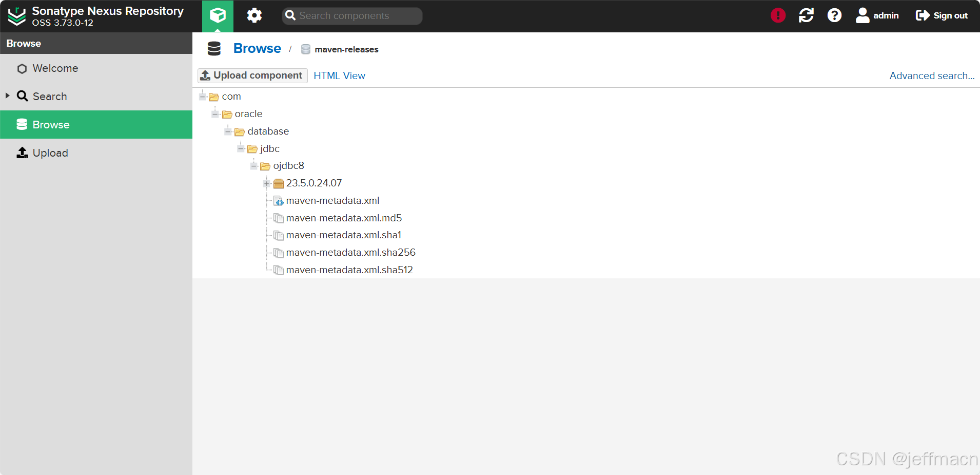Select the jdbc folder icon
980x475 pixels.
252,149
